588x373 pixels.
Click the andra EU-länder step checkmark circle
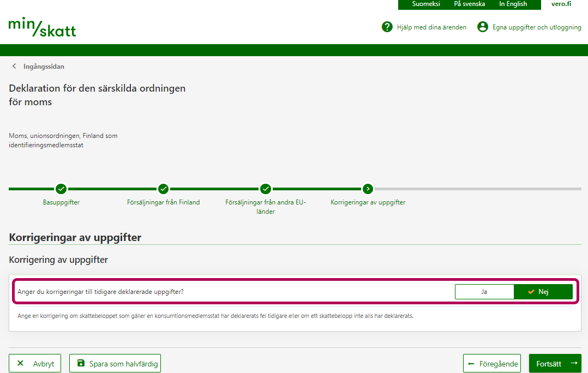tap(266, 189)
